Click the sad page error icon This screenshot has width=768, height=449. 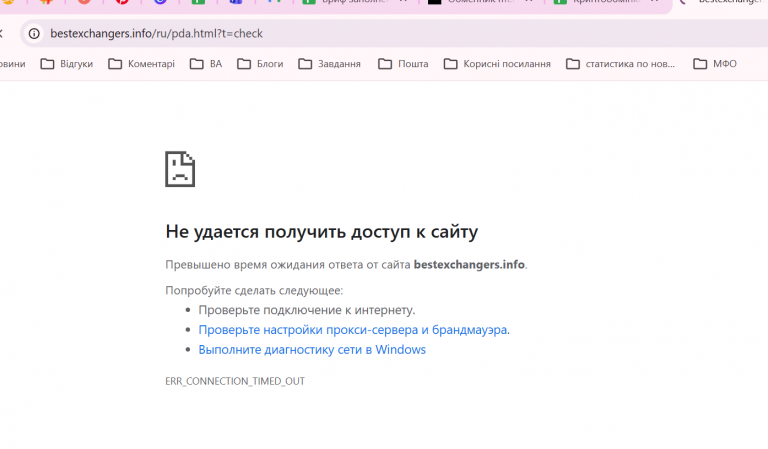pos(180,169)
